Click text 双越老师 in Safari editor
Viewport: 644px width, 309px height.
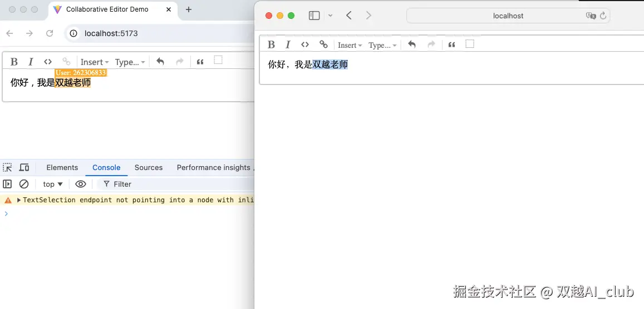[330, 64]
